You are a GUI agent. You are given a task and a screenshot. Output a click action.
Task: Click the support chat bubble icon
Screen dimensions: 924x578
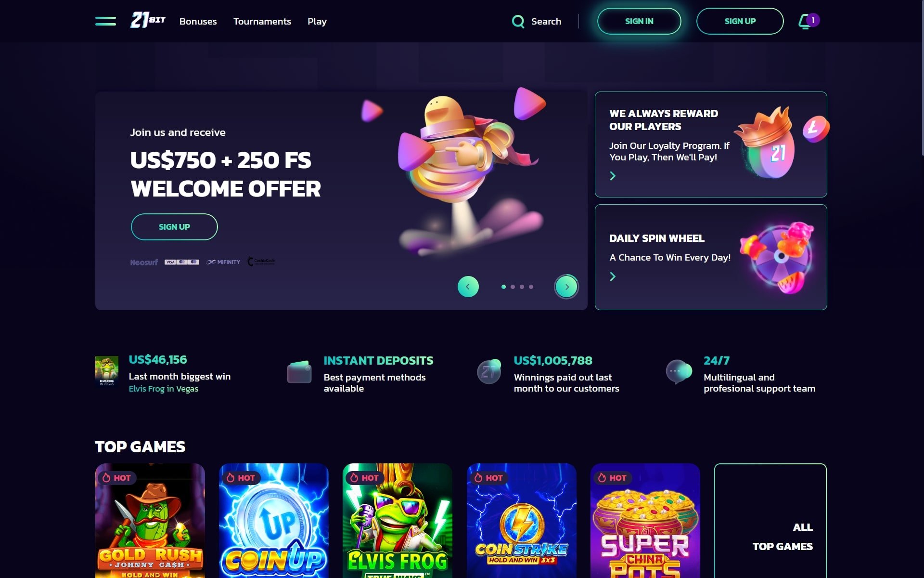point(679,372)
